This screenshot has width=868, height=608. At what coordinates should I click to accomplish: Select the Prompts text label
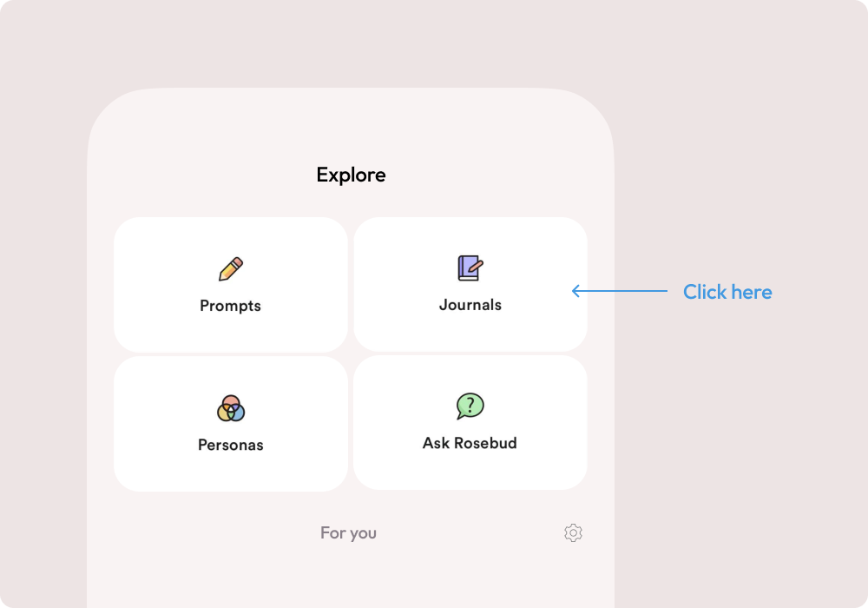point(230,306)
